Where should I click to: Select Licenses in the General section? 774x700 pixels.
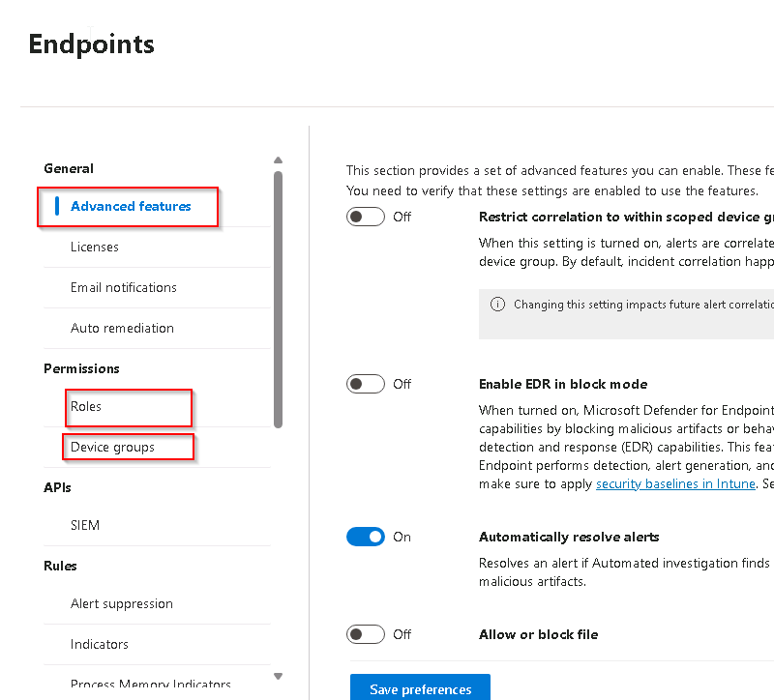[95, 247]
